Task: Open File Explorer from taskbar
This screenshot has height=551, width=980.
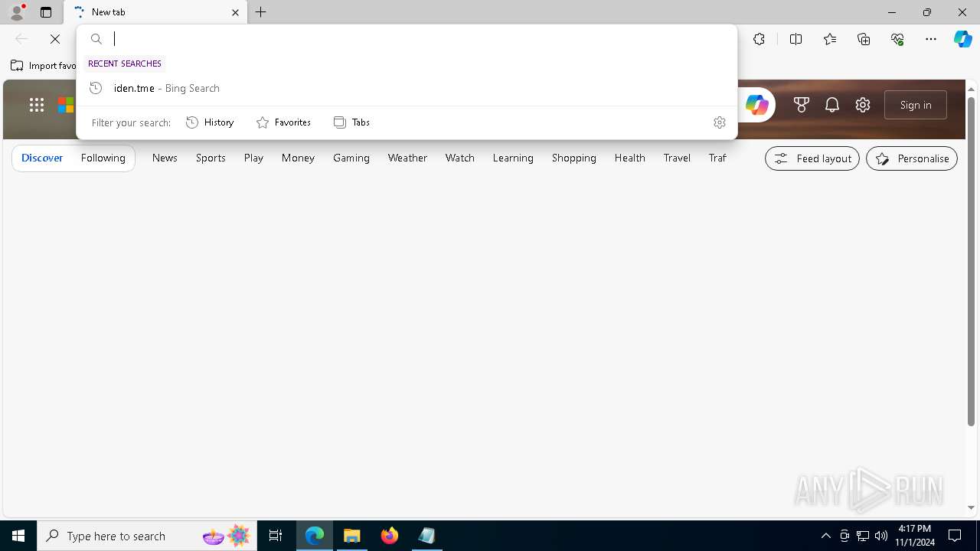Action: [352, 536]
